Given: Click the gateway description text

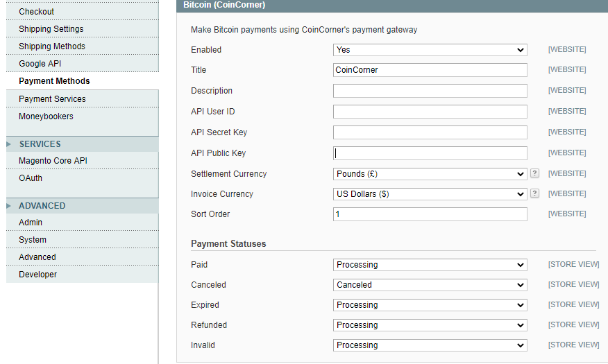Looking at the screenshot, I should [304, 30].
